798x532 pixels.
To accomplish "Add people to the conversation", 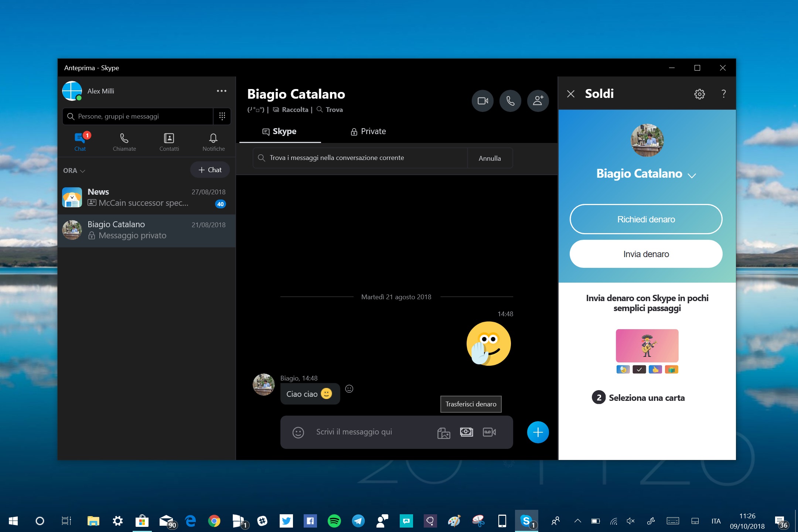I will (x=538, y=101).
